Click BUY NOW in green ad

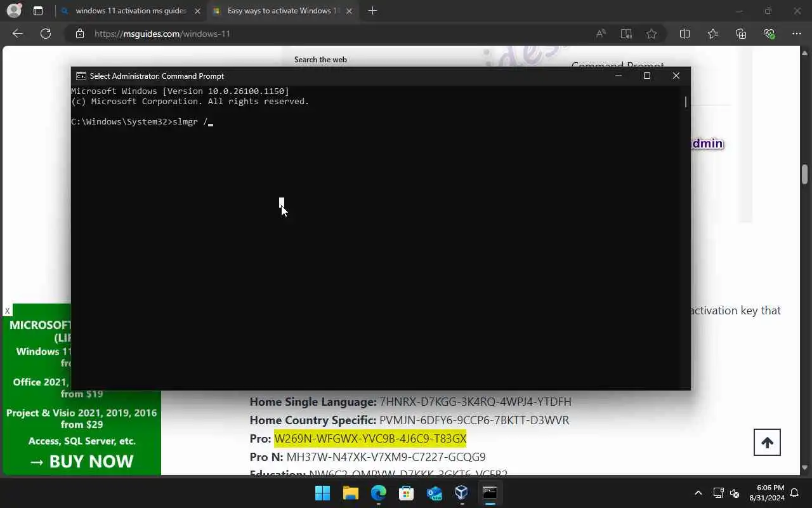coord(82,462)
